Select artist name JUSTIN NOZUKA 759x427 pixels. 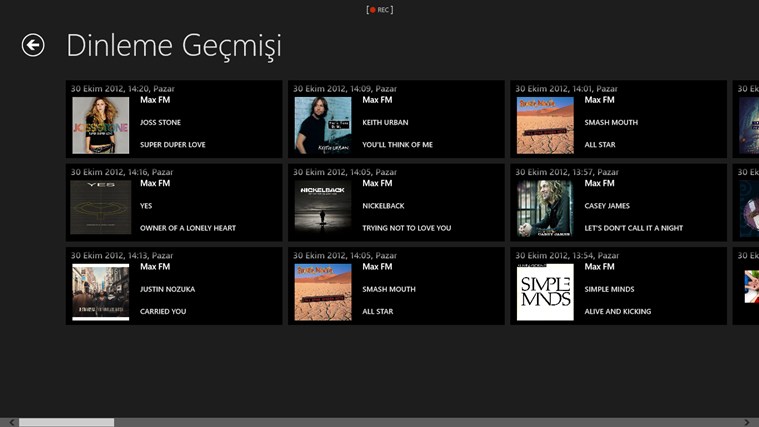tap(167, 289)
